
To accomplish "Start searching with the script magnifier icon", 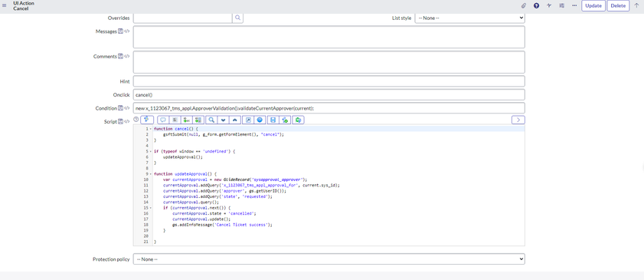I will pyautogui.click(x=211, y=120).
